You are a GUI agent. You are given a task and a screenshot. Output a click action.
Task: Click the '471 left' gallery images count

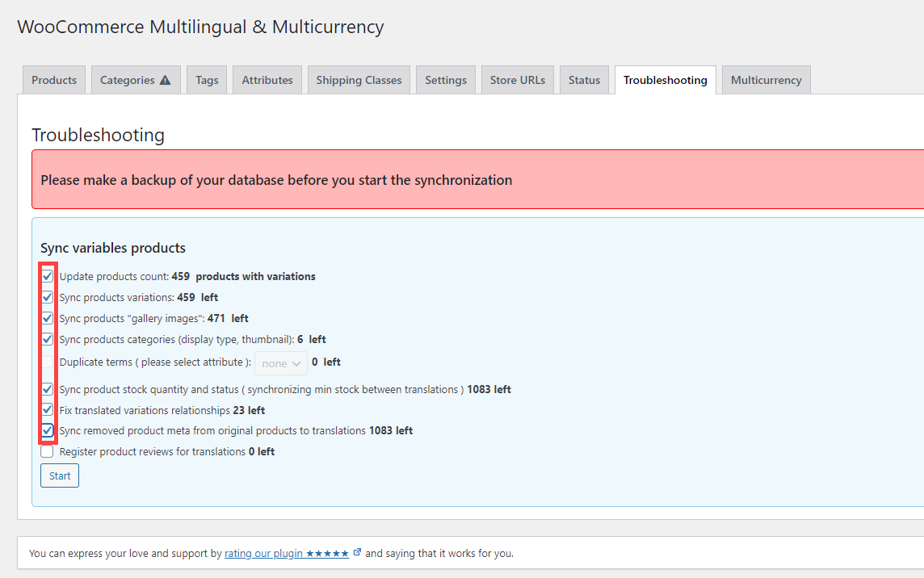pyautogui.click(x=228, y=318)
